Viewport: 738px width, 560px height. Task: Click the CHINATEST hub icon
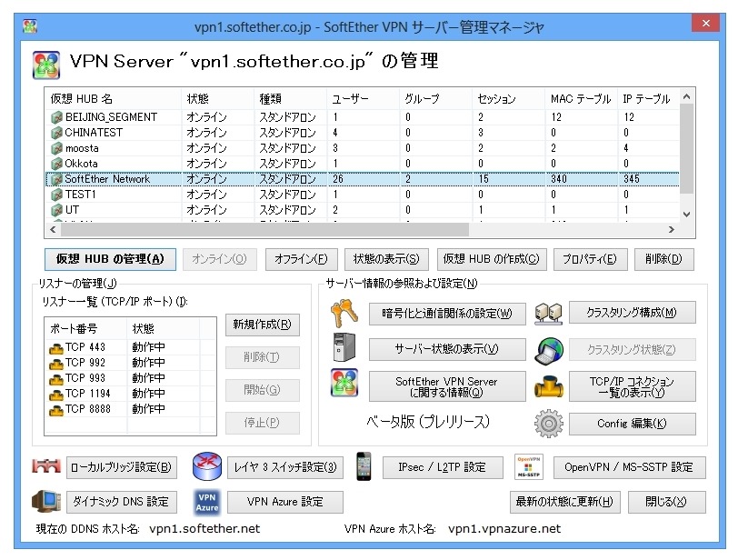(x=56, y=133)
